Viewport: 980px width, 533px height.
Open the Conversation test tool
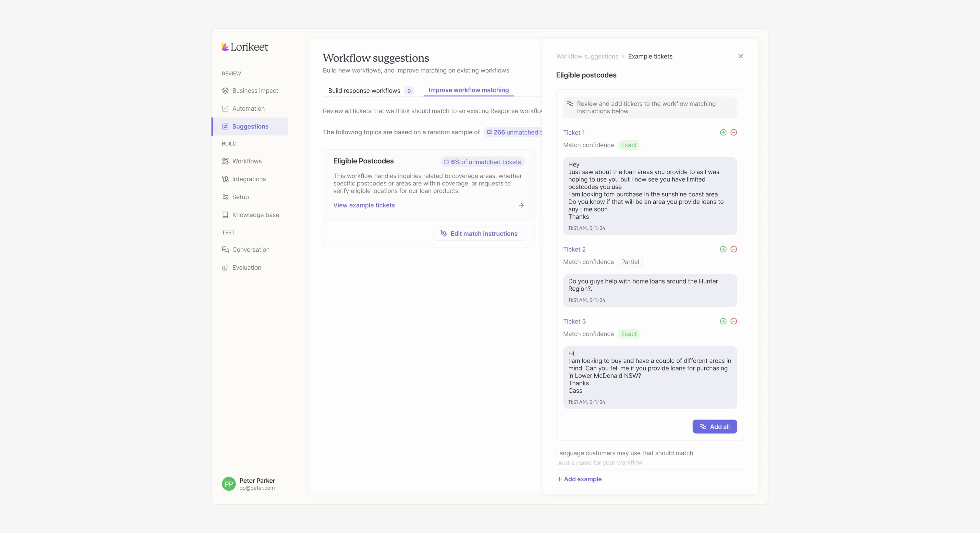[x=250, y=249]
